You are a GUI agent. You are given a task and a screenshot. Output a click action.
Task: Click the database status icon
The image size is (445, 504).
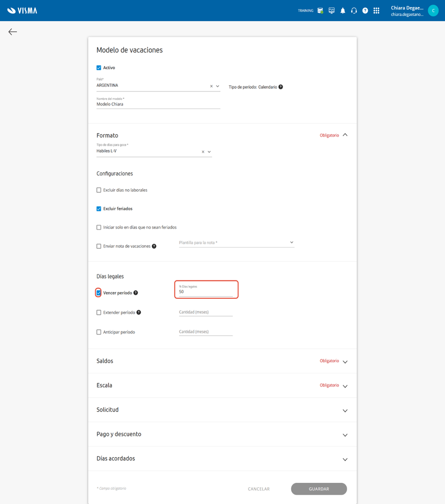(x=320, y=11)
